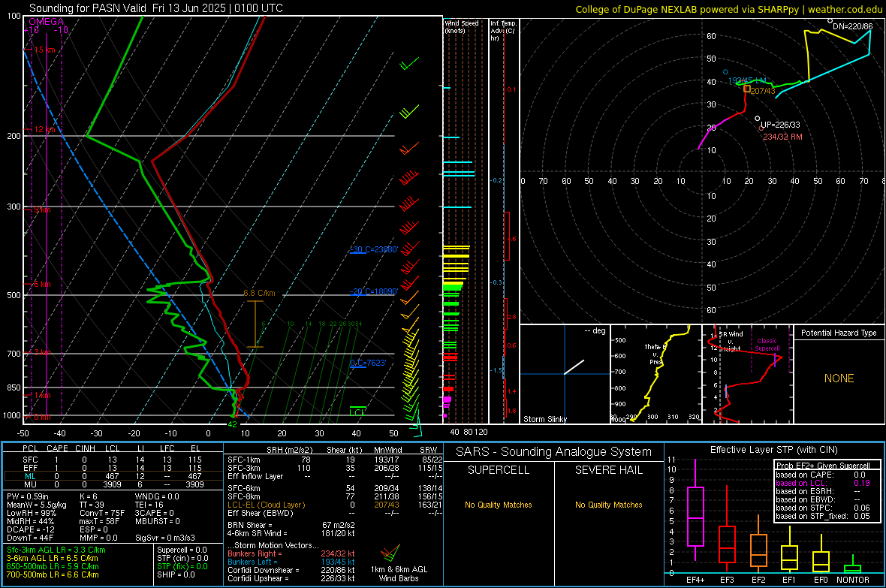Select the -30 C=23880' level label
886x588 pixels.
(374, 249)
